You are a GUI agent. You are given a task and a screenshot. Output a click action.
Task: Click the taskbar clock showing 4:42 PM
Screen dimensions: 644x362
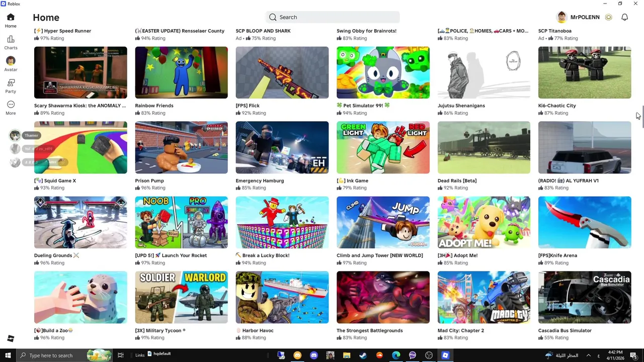pos(615,355)
